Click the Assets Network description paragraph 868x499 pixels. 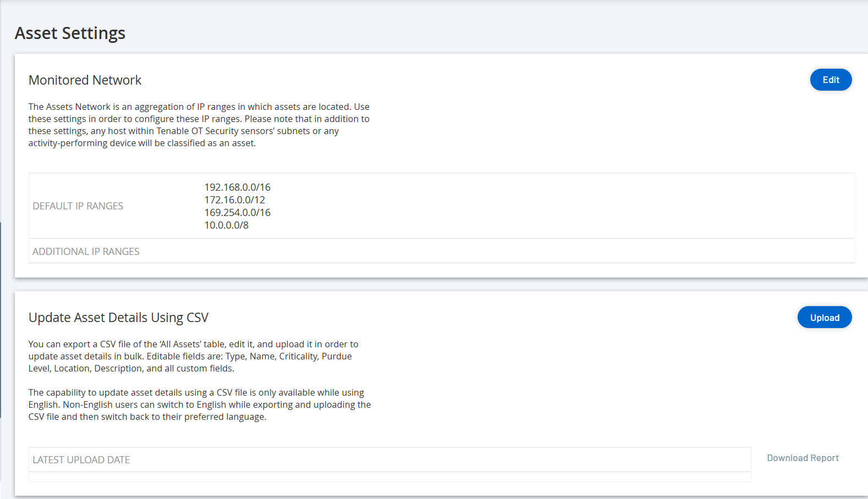[199, 125]
